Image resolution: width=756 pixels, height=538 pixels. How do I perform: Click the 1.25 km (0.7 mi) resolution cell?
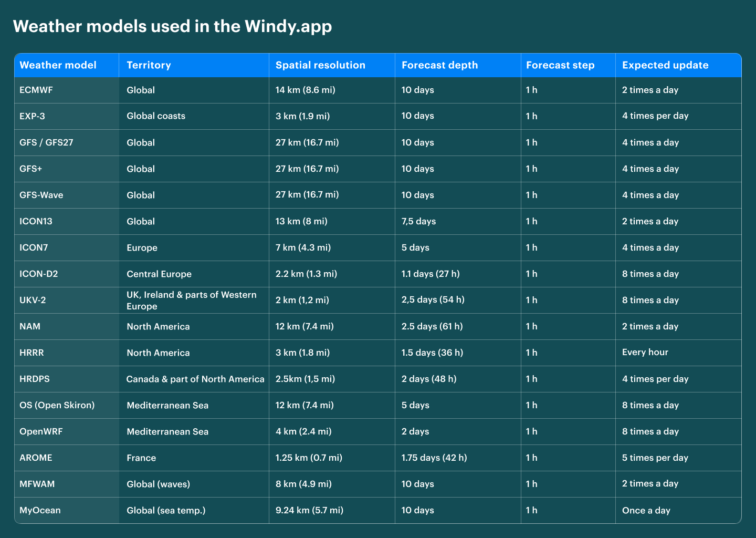tap(309, 458)
